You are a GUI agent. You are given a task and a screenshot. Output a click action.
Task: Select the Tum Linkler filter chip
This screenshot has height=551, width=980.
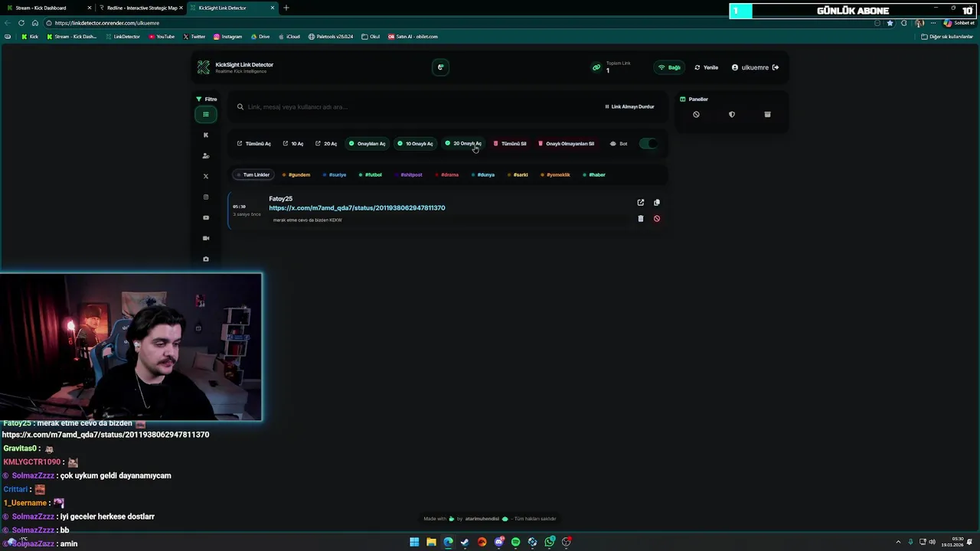point(253,174)
